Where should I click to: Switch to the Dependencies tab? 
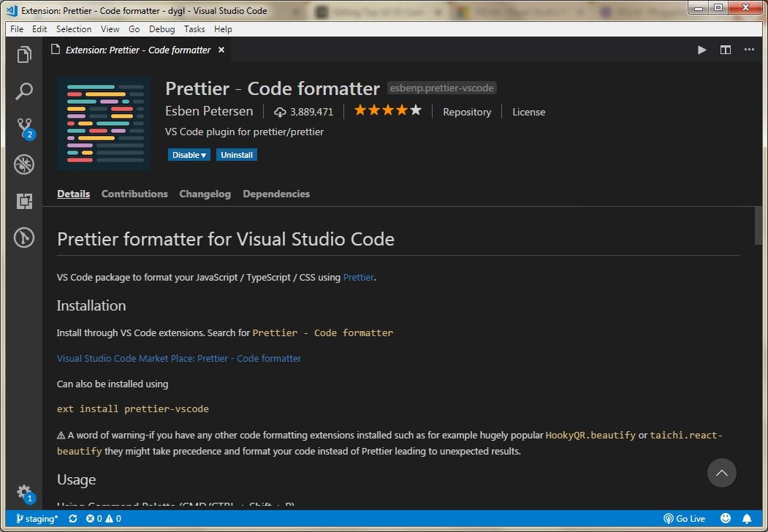[x=276, y=194]
